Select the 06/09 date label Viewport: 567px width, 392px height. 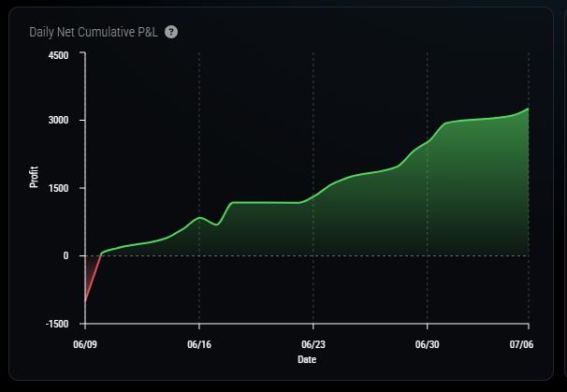(85, 344)
